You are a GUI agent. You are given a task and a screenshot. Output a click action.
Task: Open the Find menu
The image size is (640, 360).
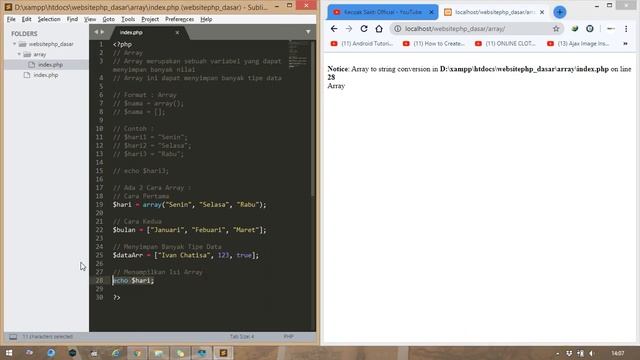pos(72,19)
